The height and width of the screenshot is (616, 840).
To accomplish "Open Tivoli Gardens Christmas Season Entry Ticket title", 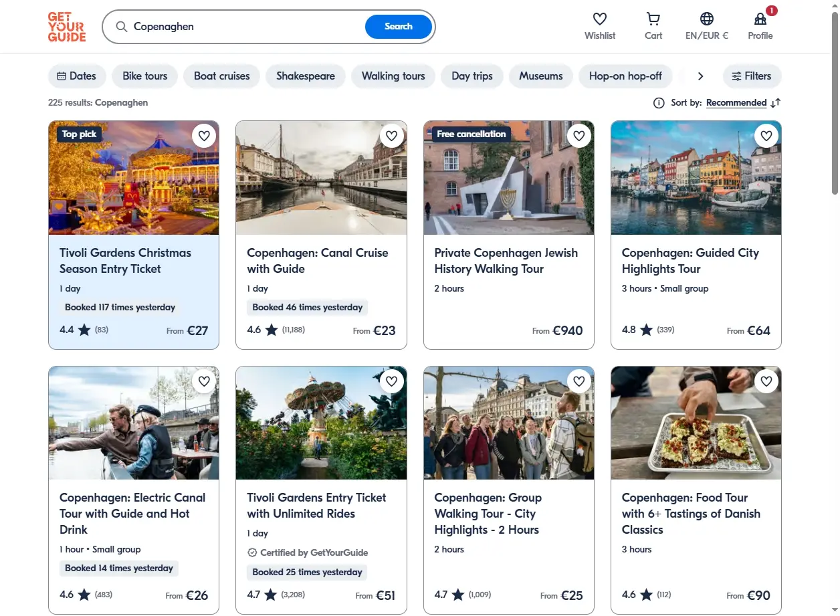I will [125, 261].
